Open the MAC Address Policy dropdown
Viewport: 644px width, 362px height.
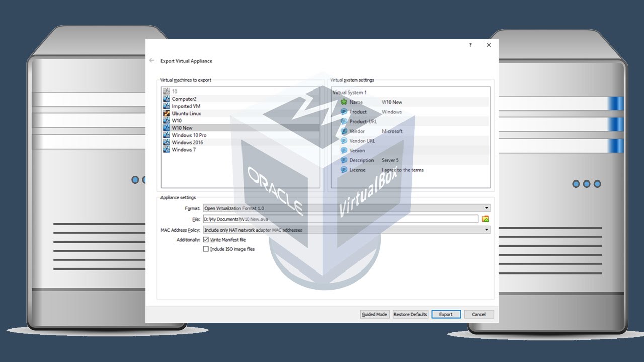[346, 230]
